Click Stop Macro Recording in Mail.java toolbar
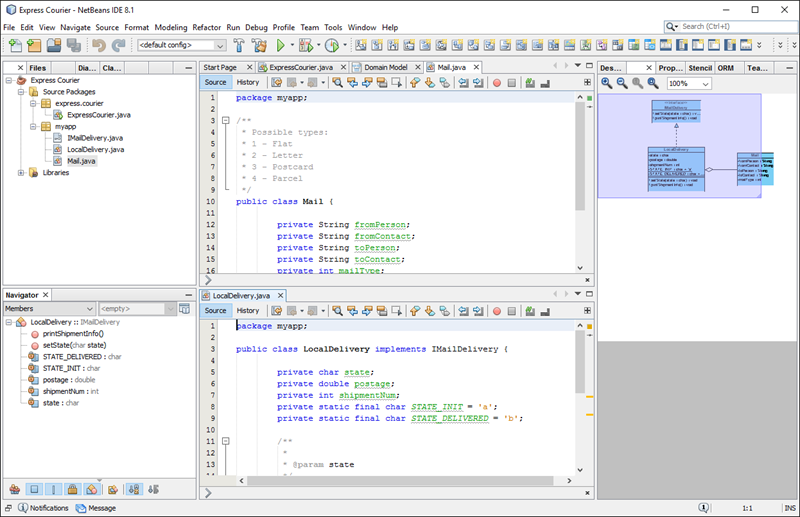Image resolution: width=800 pixels, height=517 pixels. click(x=512, y=83)
